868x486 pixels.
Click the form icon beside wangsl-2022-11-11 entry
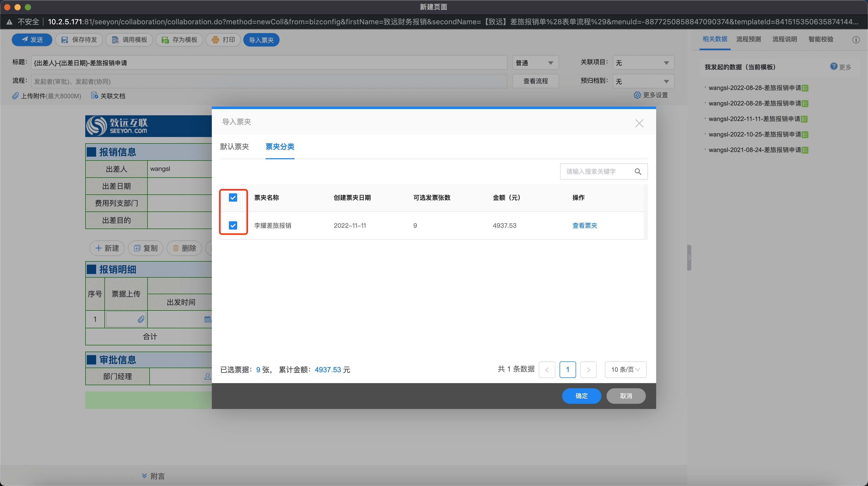click(x=804, y=119)
